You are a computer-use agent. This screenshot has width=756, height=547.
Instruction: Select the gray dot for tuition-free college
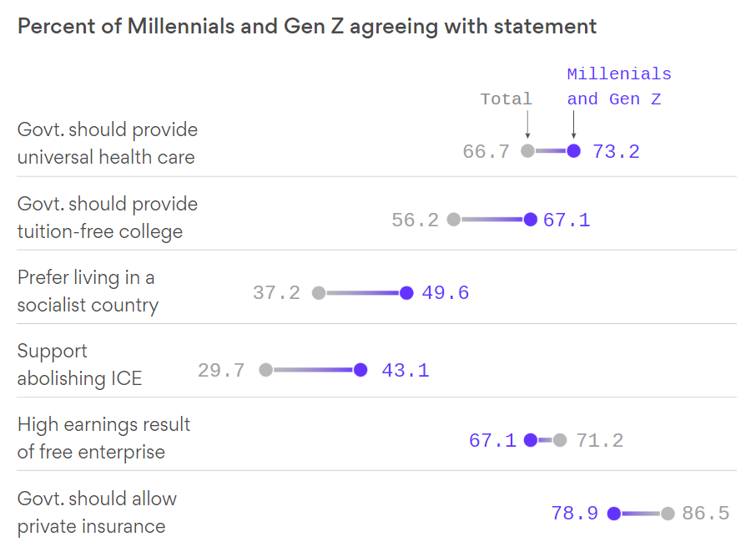(x=453, y=220)
